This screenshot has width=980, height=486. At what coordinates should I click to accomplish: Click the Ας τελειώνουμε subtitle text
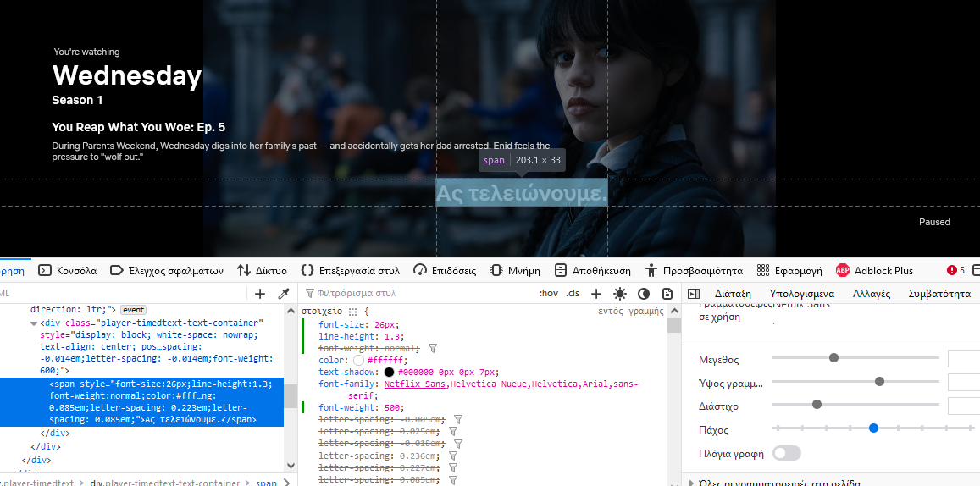click(522, 194)
